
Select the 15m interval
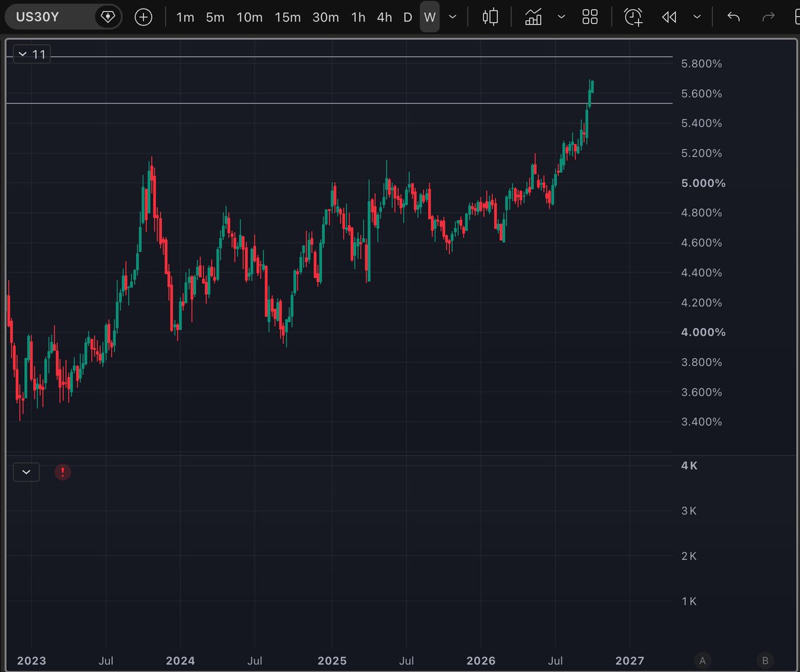pyautogui.click(x=287, y=17)
